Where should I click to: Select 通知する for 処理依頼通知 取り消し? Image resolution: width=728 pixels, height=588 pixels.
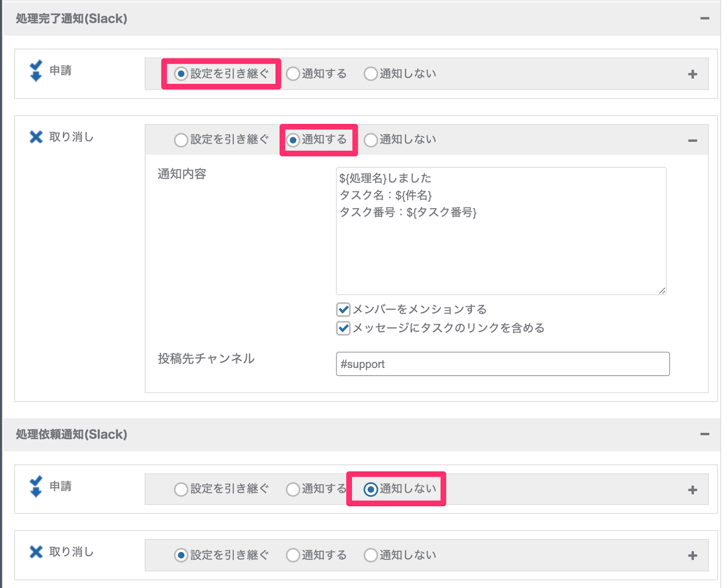point(293,555)
